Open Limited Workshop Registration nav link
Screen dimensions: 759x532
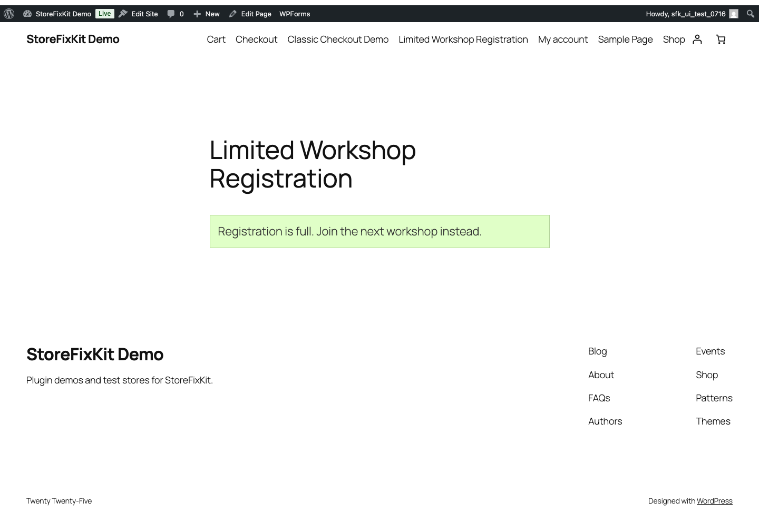[463, 40]
